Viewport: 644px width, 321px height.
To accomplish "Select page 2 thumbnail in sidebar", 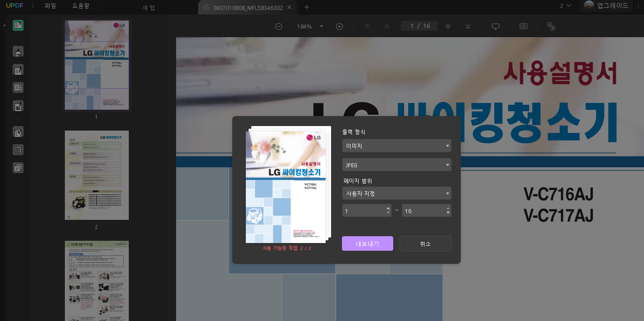I will tap(97, 175).
